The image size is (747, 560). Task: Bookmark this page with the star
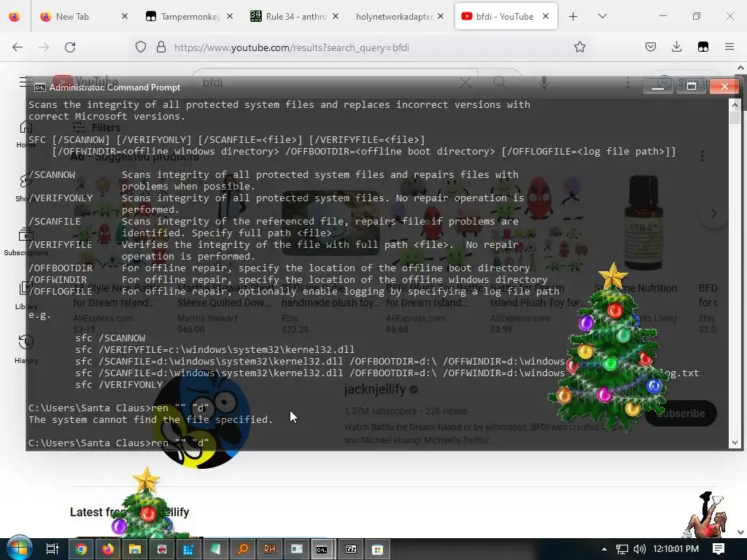click(580, 47)
